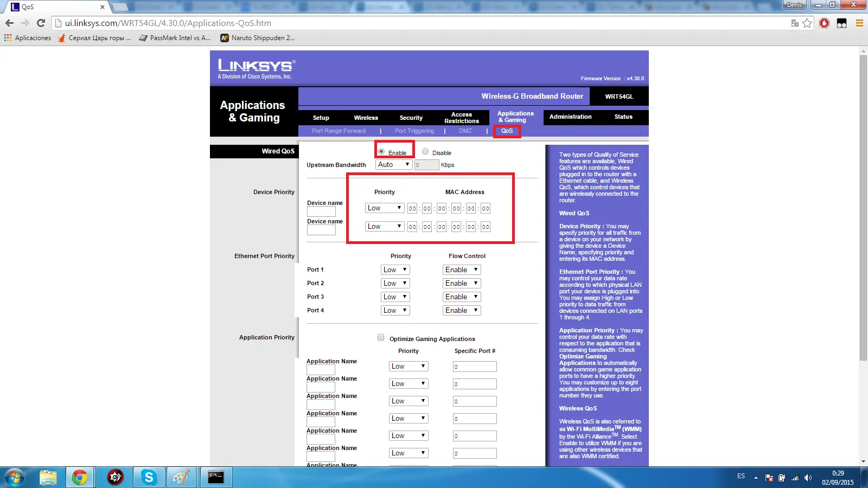Select the Disable radio for Wired QoS
The height and width of the screenshot is (488, 868).
(x=425, y=152)
